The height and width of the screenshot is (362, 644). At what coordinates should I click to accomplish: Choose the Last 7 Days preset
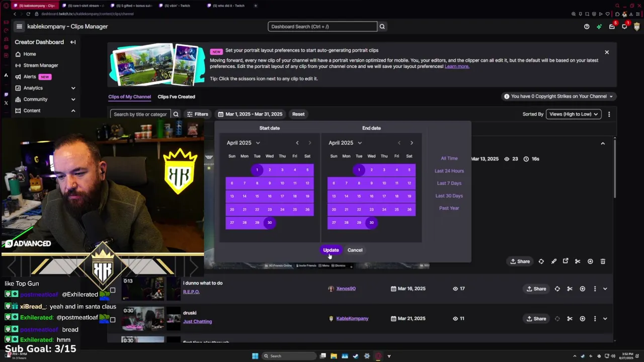[x=449, y=184]
